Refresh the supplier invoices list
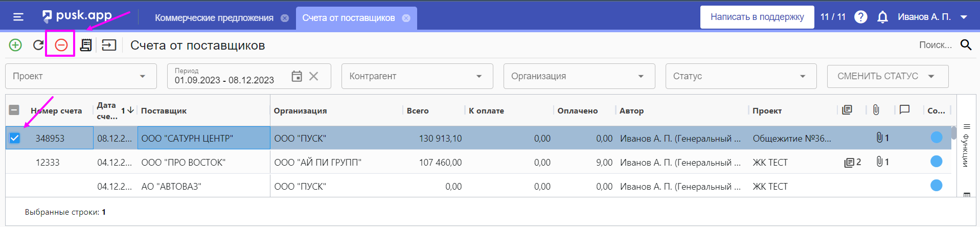Screen dimensions: 980x227 tap(38, 45)
